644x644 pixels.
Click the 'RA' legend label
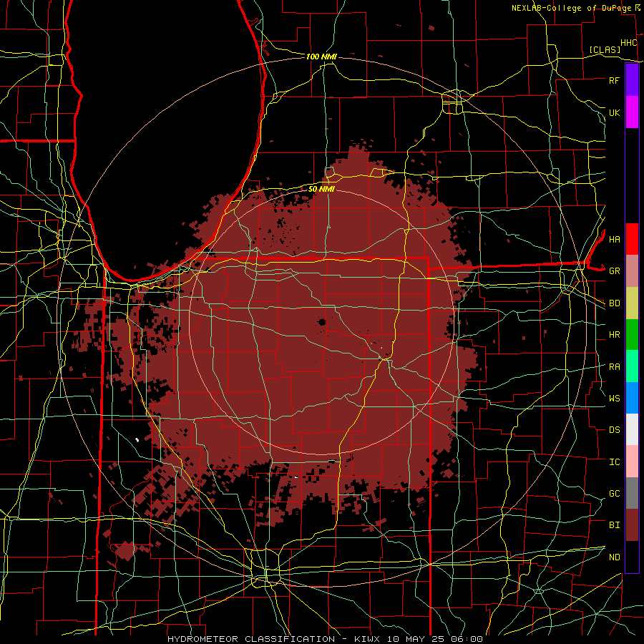[x=614, y=366]
